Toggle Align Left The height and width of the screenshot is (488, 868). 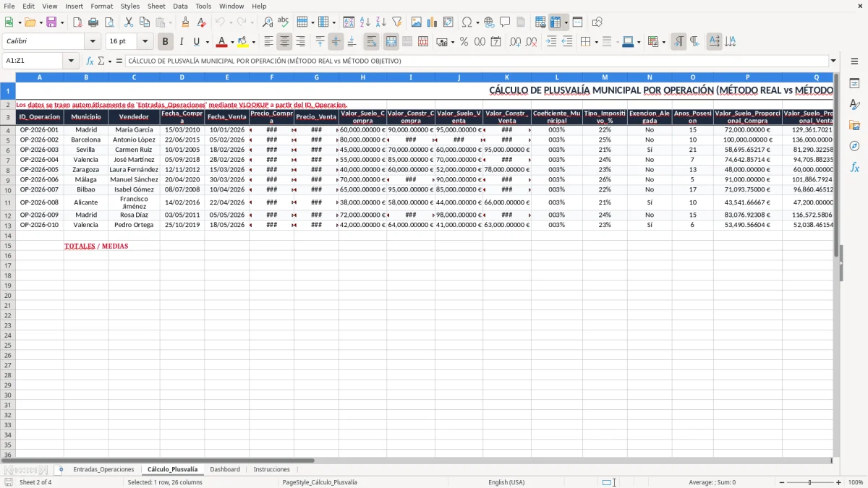coord(268,42)
